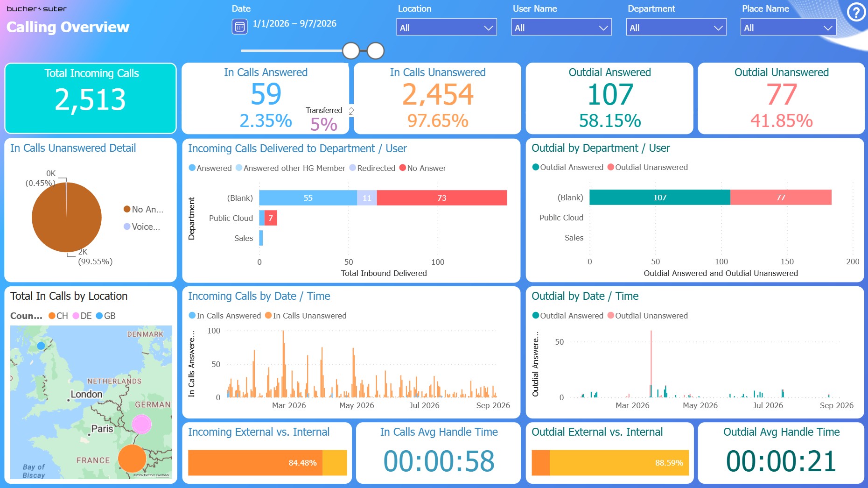
Task: Toggle Outdial Unanswered legend in Department chart
Action: point(647,167)
